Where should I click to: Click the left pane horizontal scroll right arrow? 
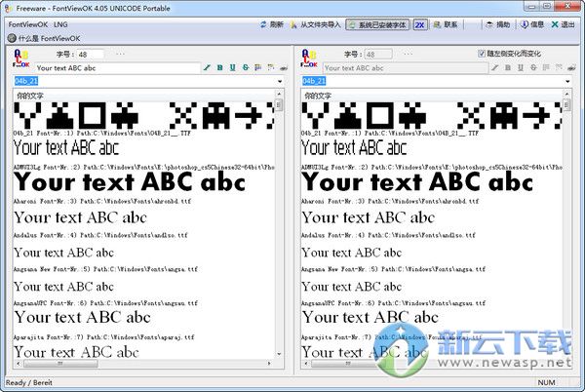click(x=269, y=363)
